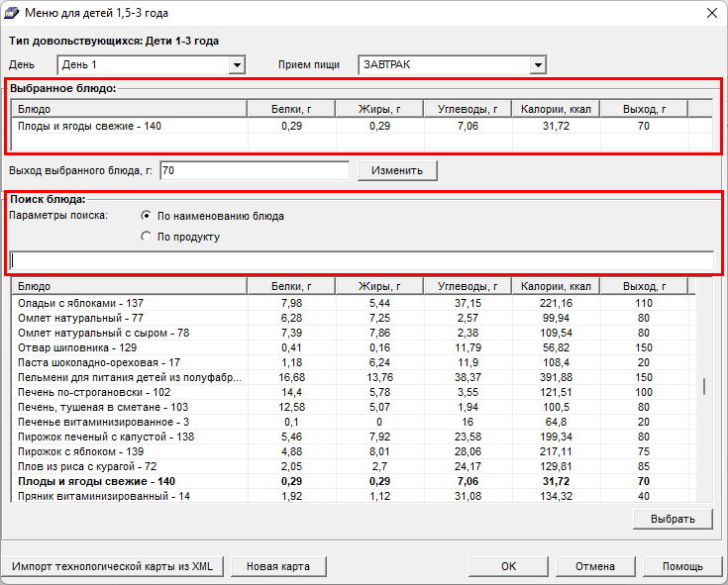
Task: Select Омлет натуральный - 77 row
Action: point(81,318)
